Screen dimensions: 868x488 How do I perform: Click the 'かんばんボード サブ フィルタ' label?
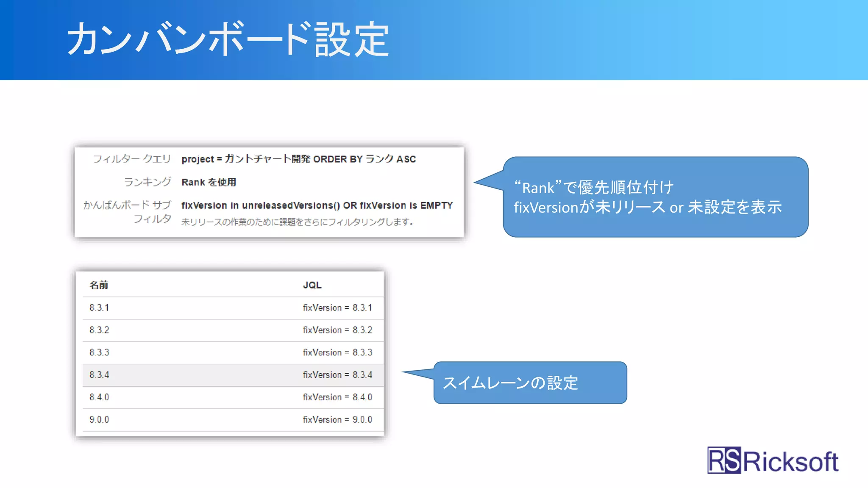point(128,212)
